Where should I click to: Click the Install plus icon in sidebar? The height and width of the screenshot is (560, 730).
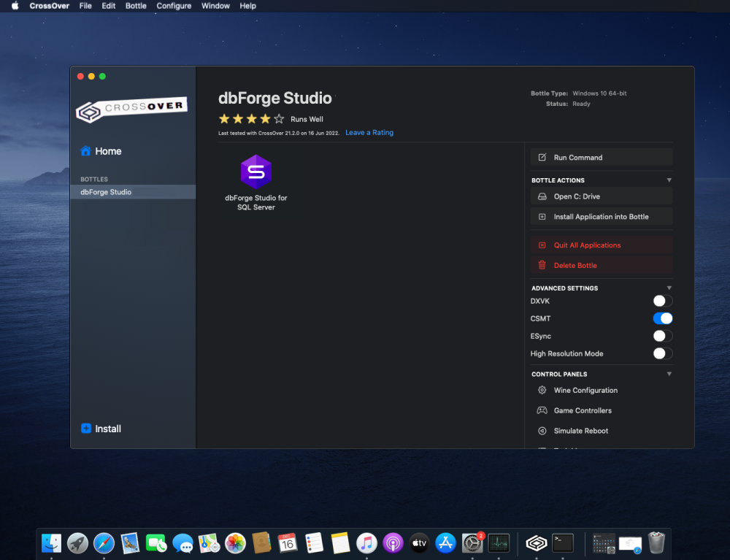(x=85, y=429)
